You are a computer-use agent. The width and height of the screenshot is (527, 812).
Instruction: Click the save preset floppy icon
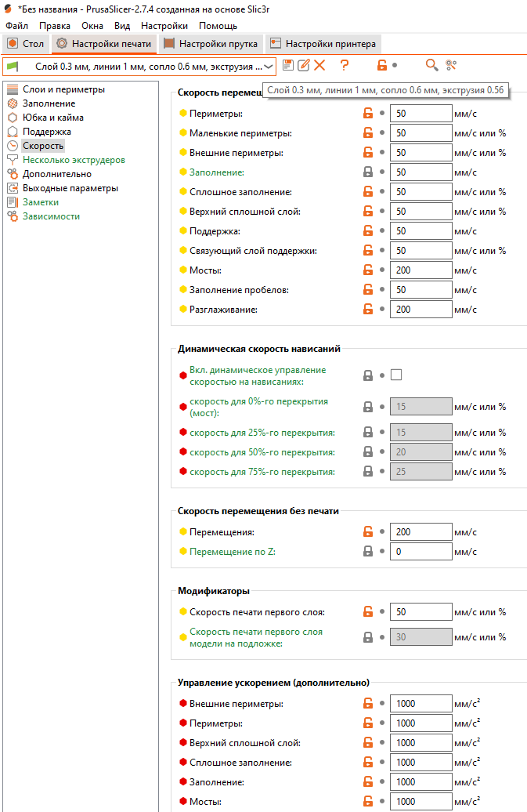[x=288, y=65]
